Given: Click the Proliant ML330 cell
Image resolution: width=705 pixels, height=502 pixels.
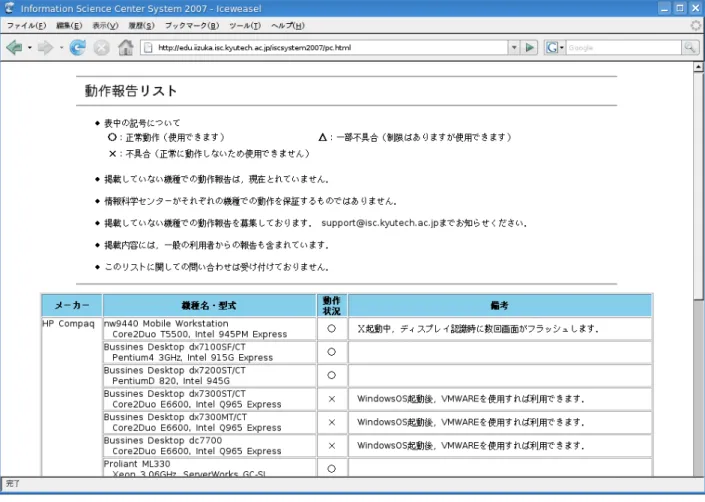Looking at the screenshot, I should click(x=210, y=467).
